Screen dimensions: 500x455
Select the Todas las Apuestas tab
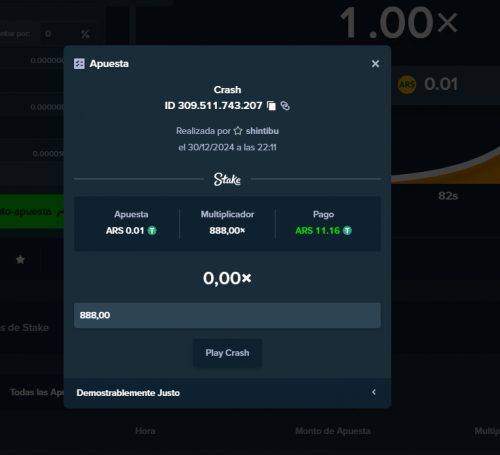coord(37,392)
